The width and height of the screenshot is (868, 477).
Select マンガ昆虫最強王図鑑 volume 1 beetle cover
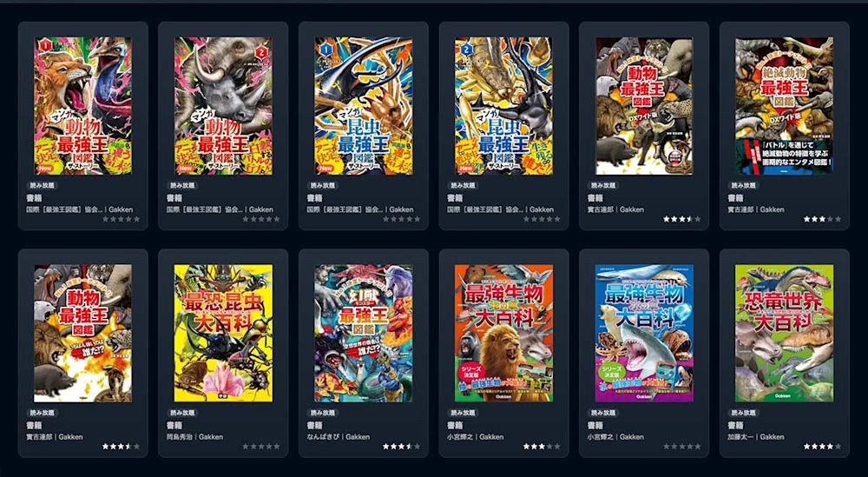pyautogui.click(x=364, y=106)
